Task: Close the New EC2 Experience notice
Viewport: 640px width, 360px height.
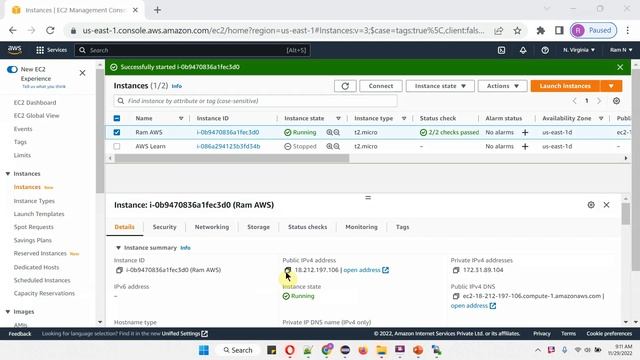Action: tap(82, 73)
